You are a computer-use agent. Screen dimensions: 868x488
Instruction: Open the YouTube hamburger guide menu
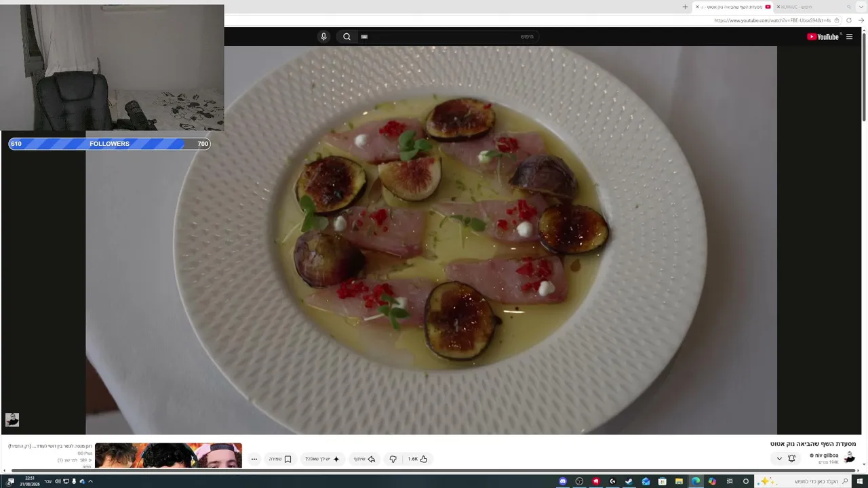(x=849, y=37)
